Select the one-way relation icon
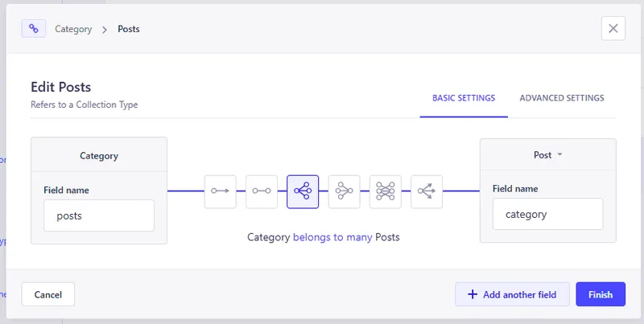 coord(220,191)
